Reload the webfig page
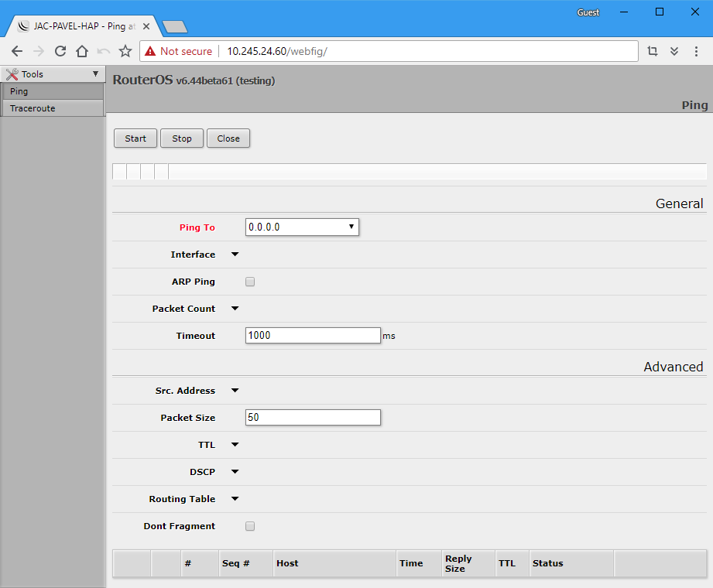Viewport: 713px width, 588px height. (x=60, y=51)
